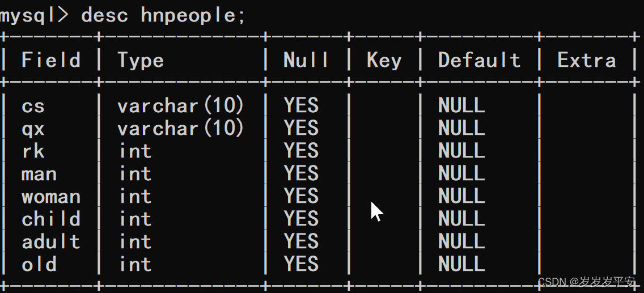
Task: Click the Default column header
Action: [479, 60]
